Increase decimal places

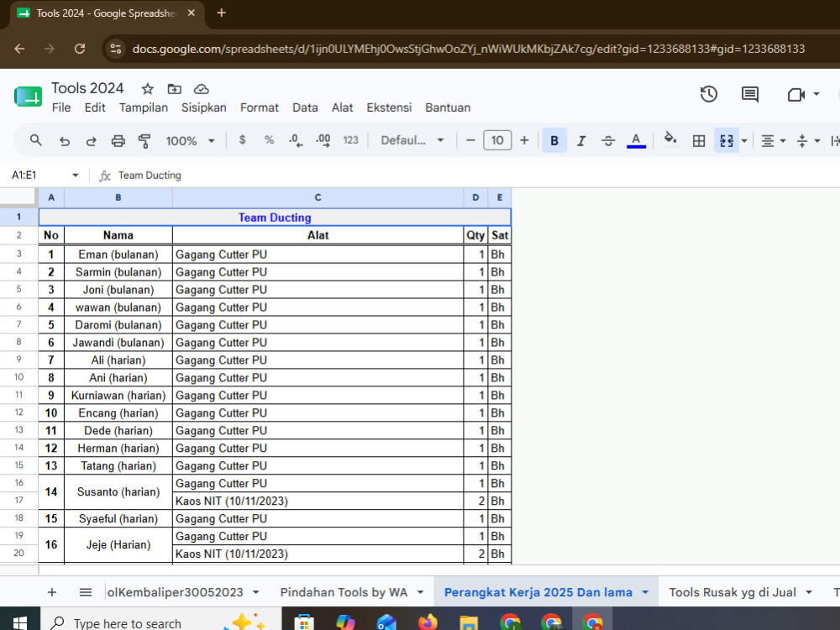tap(323, 140)
